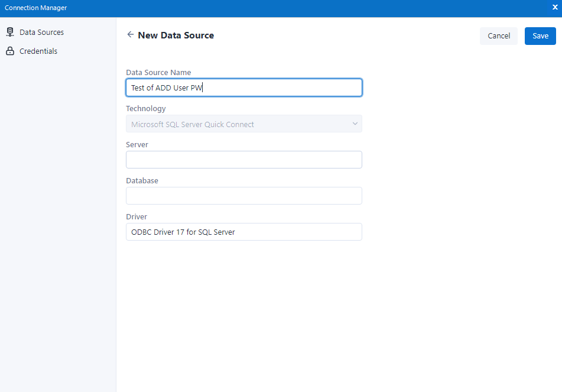Select the Driver field text
The image size is (562, 392).
(x=243, y=232)
